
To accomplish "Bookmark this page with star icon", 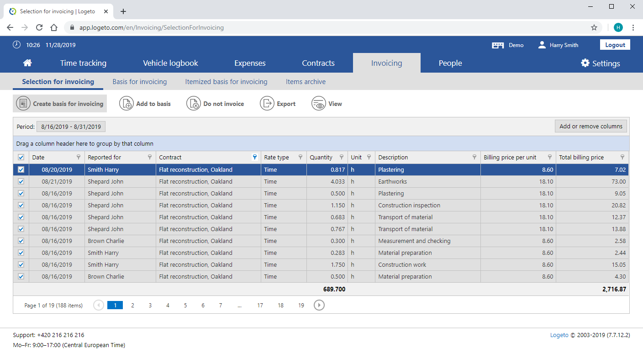I will [x=594, y=27].
